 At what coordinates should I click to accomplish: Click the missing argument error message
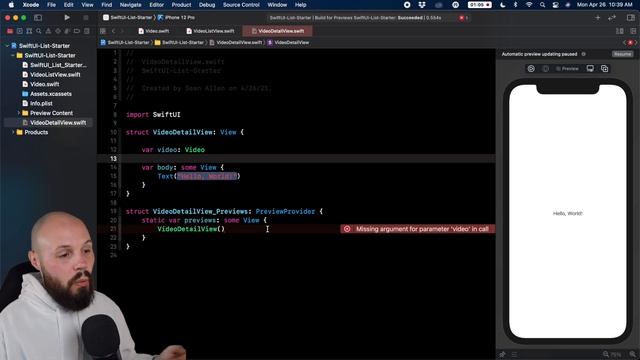tap(418, 229)
